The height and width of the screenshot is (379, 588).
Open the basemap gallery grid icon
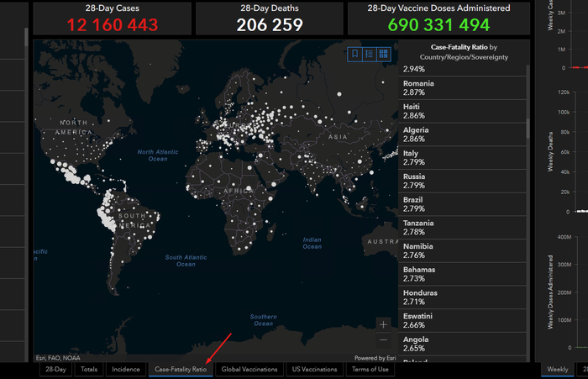pos(384,54)
